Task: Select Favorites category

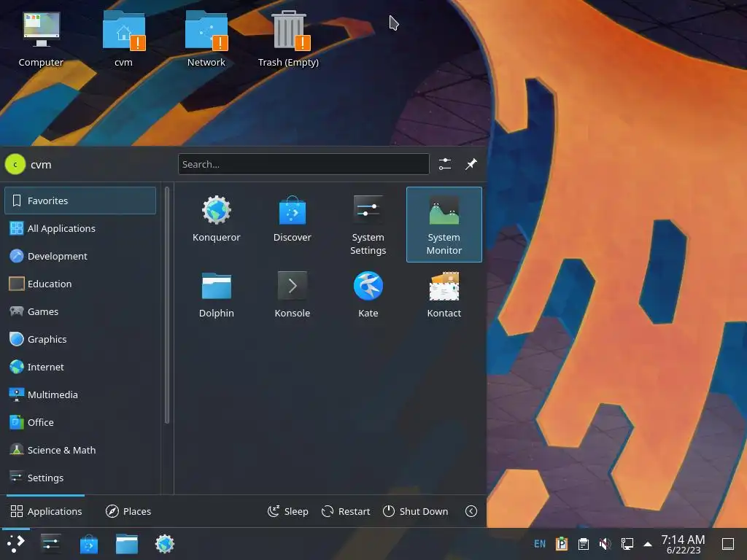Action: click(80, 201)
